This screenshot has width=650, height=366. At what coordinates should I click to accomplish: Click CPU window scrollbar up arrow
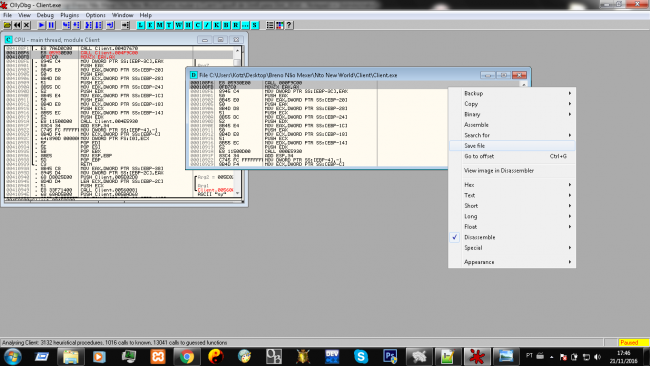[x=237, y=51]
